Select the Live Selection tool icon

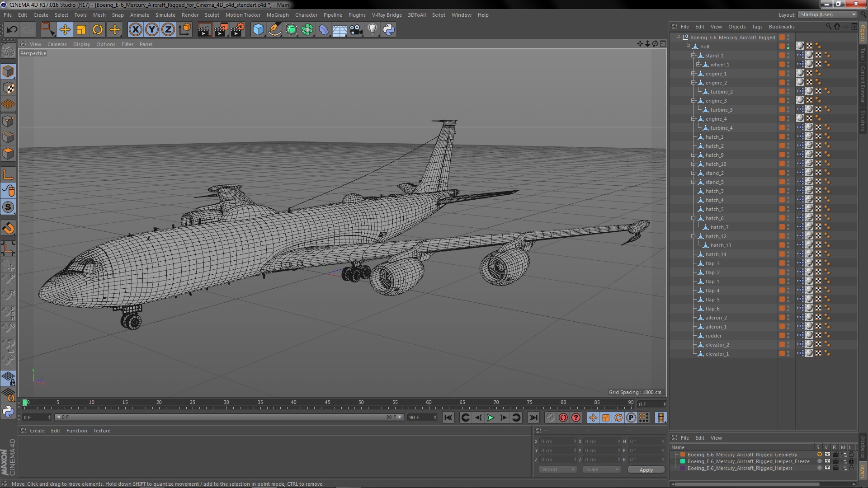click(48, 30)
